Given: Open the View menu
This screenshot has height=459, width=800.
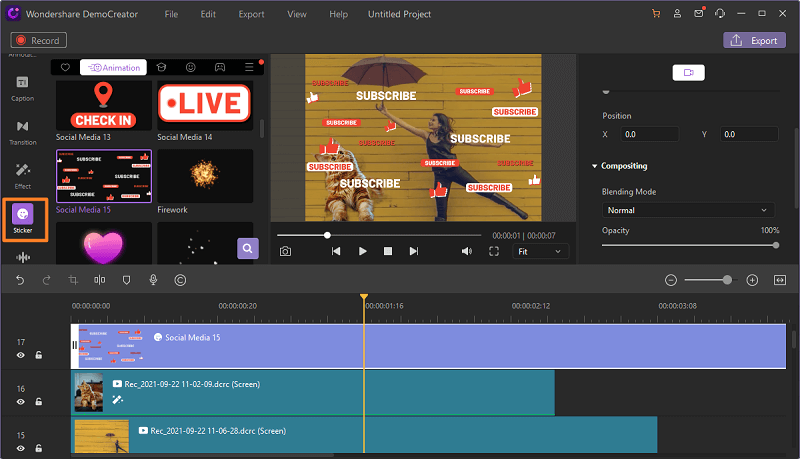Looking at the screenshot, I should (297, 14).
